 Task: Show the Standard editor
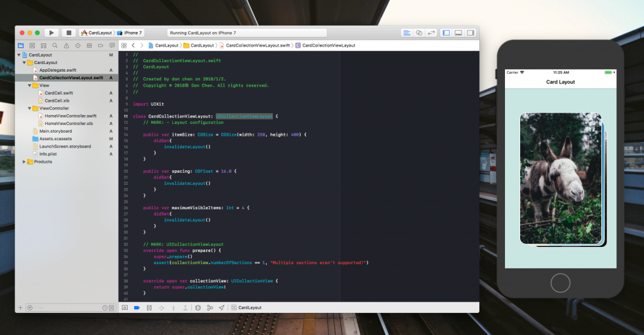(x=407, y=33)
